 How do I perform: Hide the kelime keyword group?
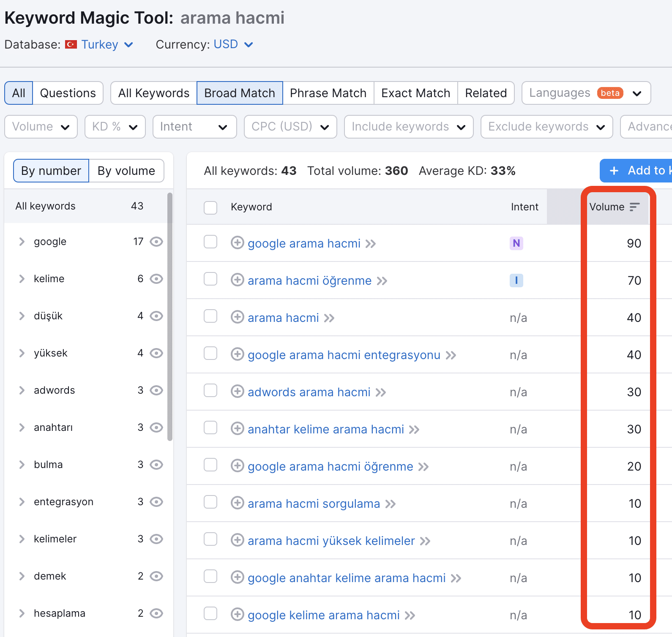(x=156, y=279)
